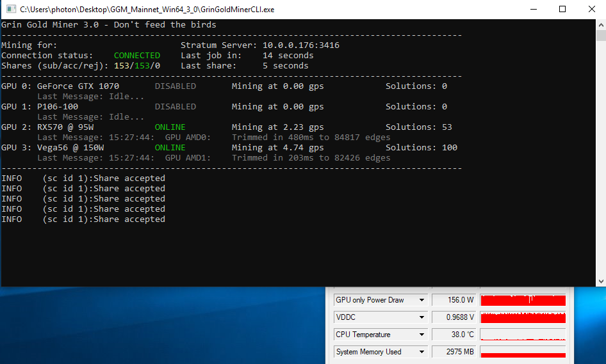Select the 38.0 °C temperature value field
Viewport: 606px width, 364px height.
[454, 335]
